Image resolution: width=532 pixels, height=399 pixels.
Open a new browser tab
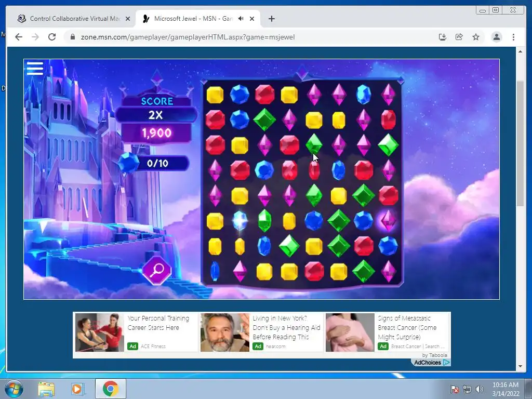[x=271, y=19]
